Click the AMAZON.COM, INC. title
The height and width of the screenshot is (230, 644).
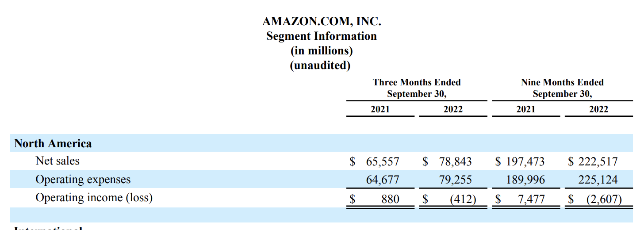coord(322,21)
